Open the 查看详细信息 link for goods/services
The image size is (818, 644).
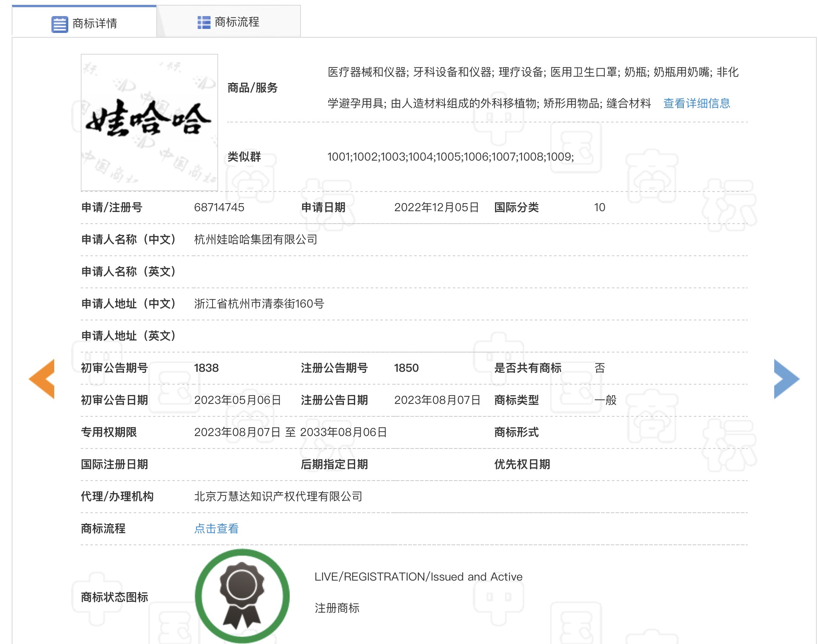696,103
